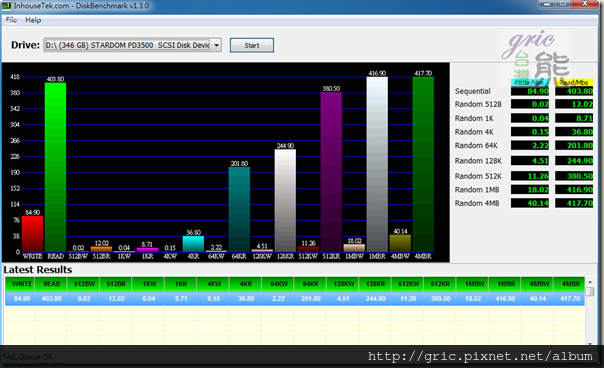
Task: Start the disk benchmark
Action: 252,45
